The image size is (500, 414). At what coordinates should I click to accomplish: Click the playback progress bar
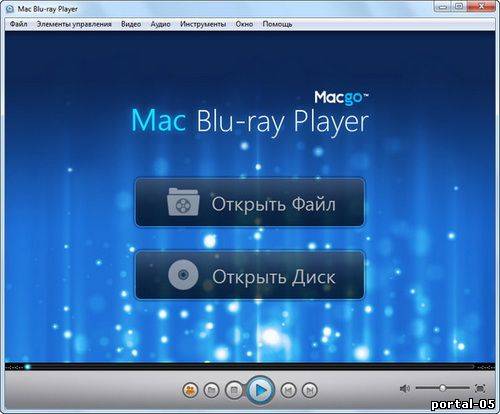tap(249, 367)
